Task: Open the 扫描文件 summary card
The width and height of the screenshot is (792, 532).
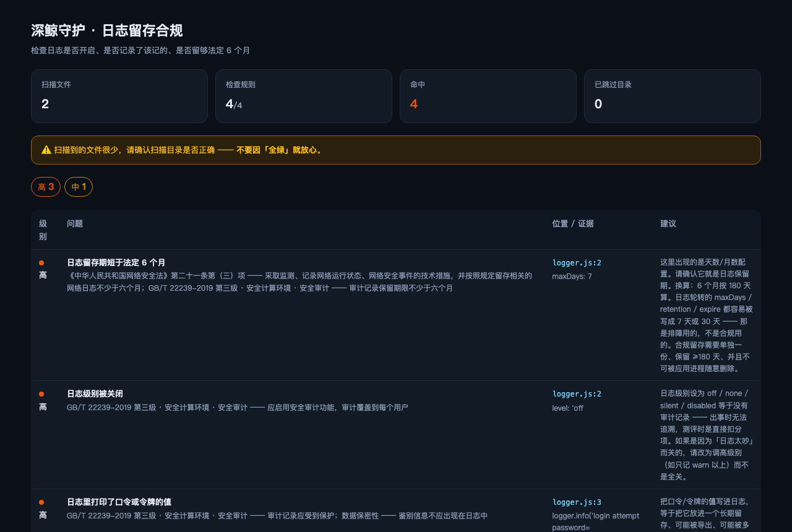Action: point(119,96)
